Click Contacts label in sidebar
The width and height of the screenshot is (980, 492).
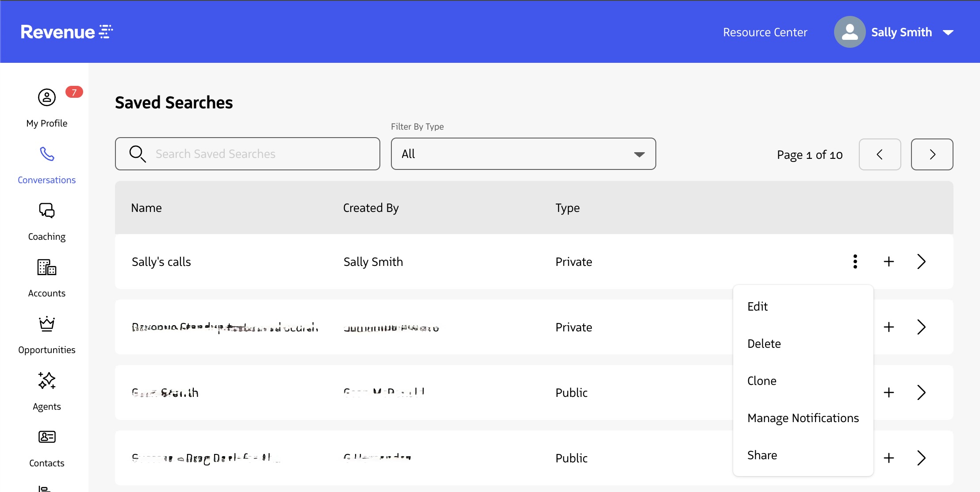click(x=47, y=463)
